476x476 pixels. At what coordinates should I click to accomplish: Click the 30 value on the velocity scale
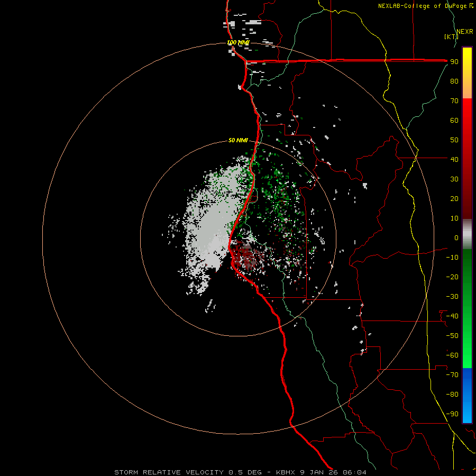[454, 179]
